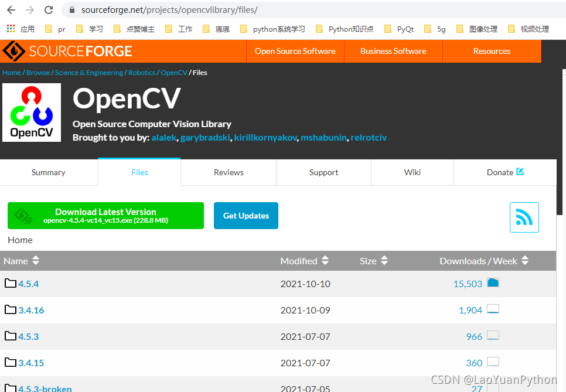Screen dimensions: 566x392
Task: Click the folder icon beside 3.4.16
Action: click(x=11, y=310)
